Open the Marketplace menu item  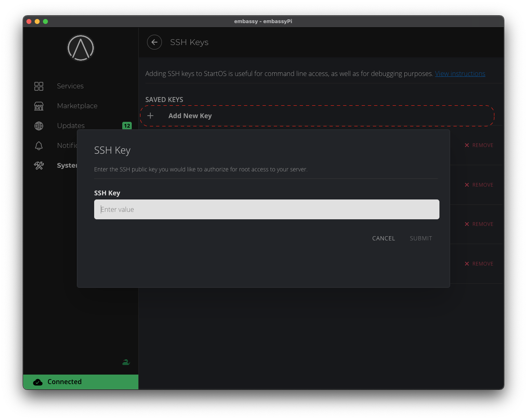point(77,106)
